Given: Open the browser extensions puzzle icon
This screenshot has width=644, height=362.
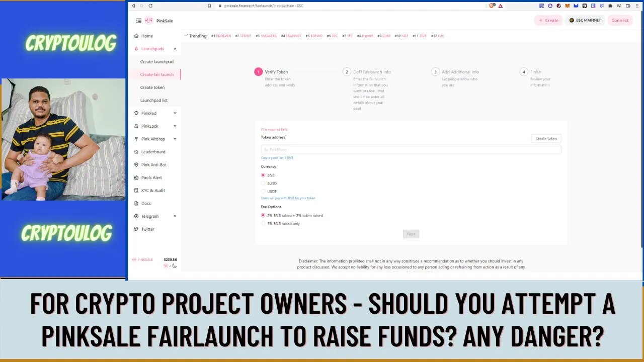Looking at the screenshot, I should point(610,6).
